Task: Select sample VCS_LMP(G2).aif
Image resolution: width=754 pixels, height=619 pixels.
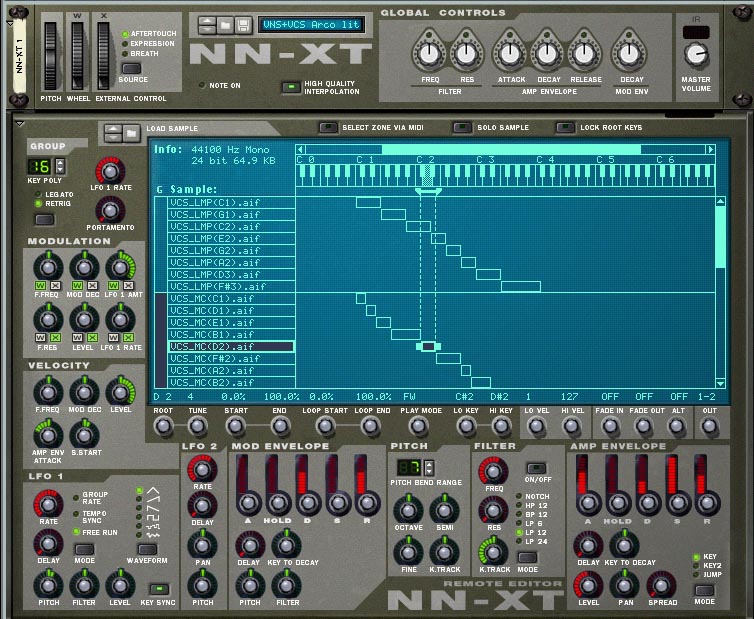Action: [x=231, y=251]
